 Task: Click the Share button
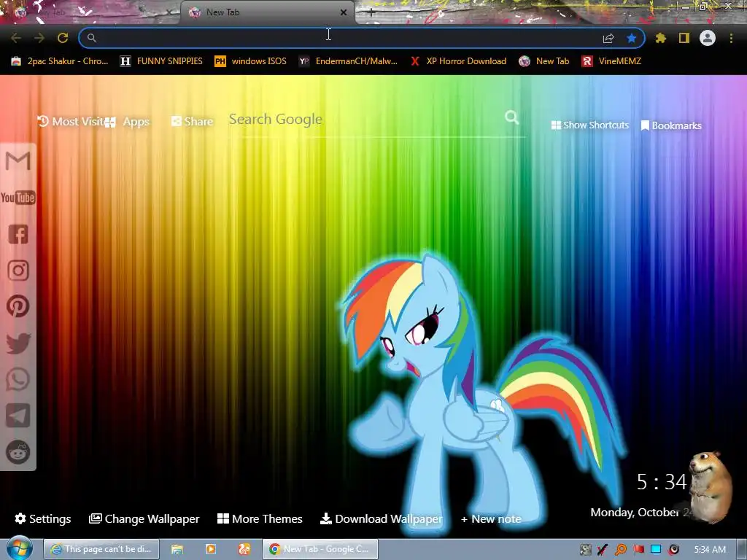192,122
